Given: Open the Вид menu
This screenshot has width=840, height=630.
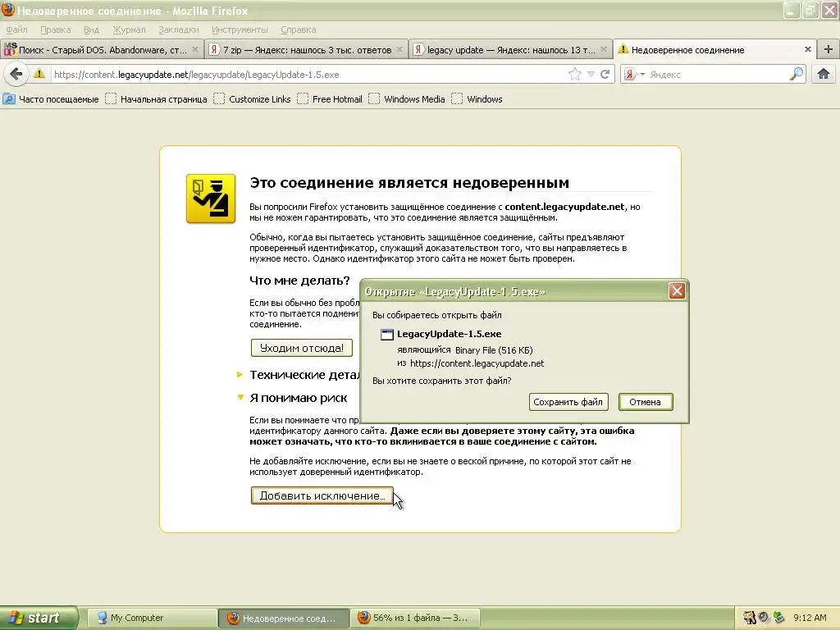Looking at the screenshot, I should coord(92,30).
